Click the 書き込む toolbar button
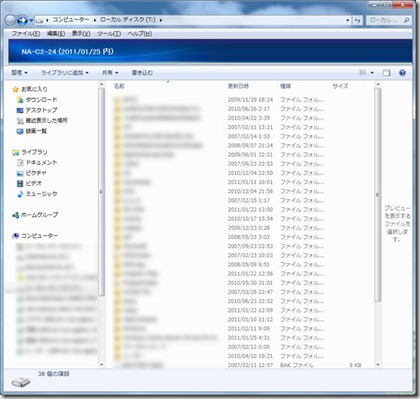The height and width of the screenshot is (399, 420). point(142,73)
